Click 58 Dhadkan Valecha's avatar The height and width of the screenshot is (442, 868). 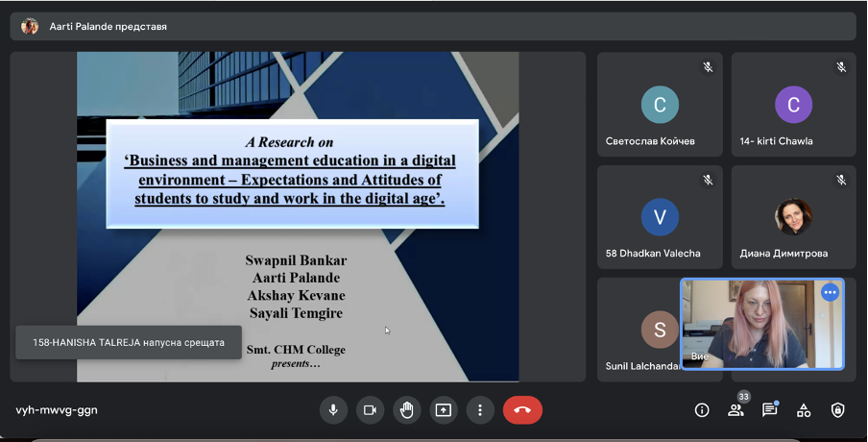660,217
